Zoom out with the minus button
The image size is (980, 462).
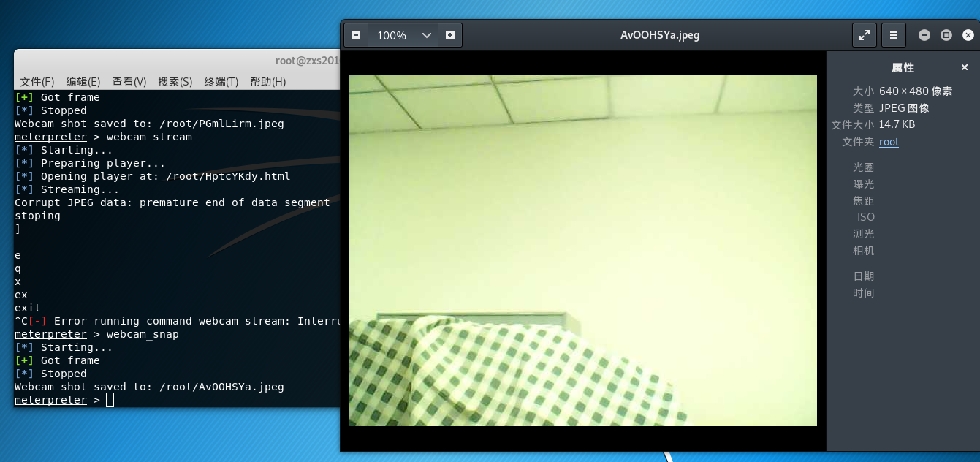356,35
